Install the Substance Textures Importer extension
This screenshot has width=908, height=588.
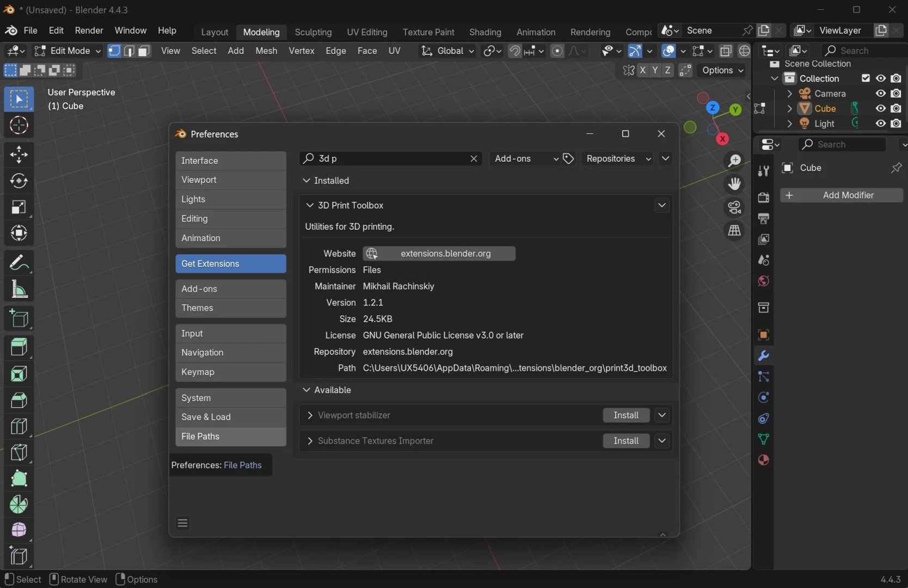point(626,441)
